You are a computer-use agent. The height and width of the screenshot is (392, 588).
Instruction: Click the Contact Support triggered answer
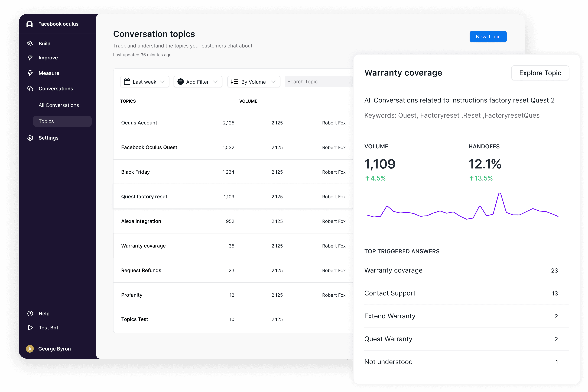[466, 293]
